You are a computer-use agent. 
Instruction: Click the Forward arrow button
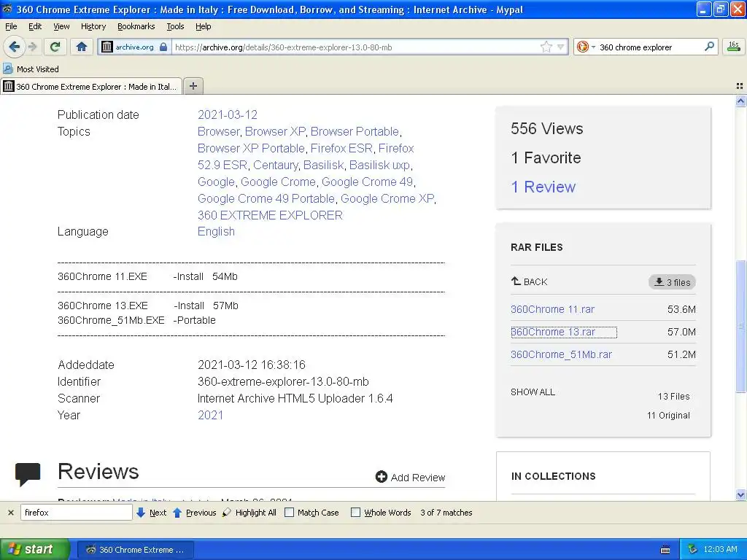pyautogui.click(x=32, y=47)
